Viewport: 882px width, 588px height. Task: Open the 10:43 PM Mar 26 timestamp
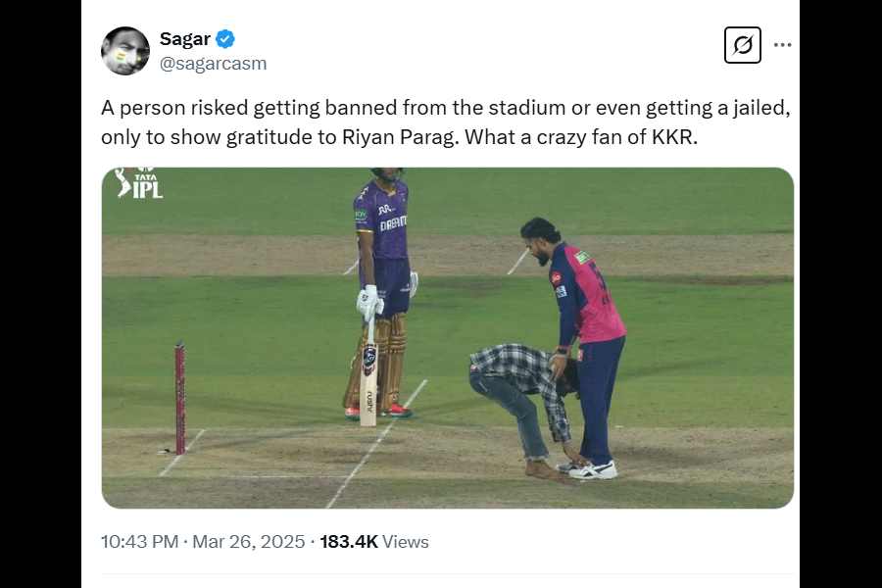pyautogui.click(x=204, y=541)
